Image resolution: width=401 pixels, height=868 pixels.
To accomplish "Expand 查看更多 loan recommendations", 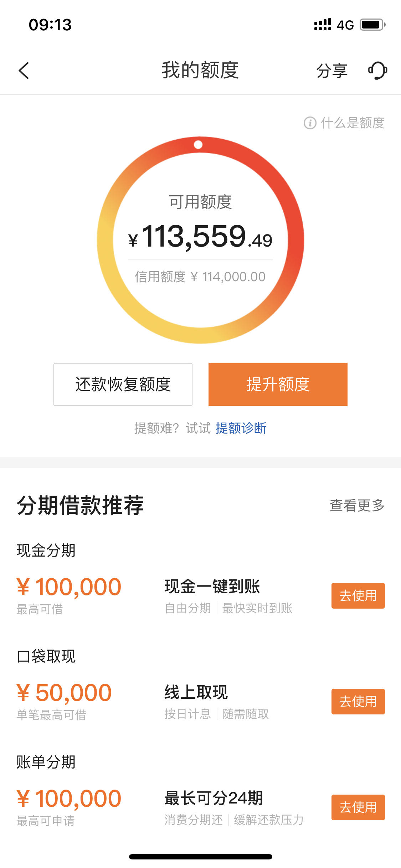I will (357, 505).
